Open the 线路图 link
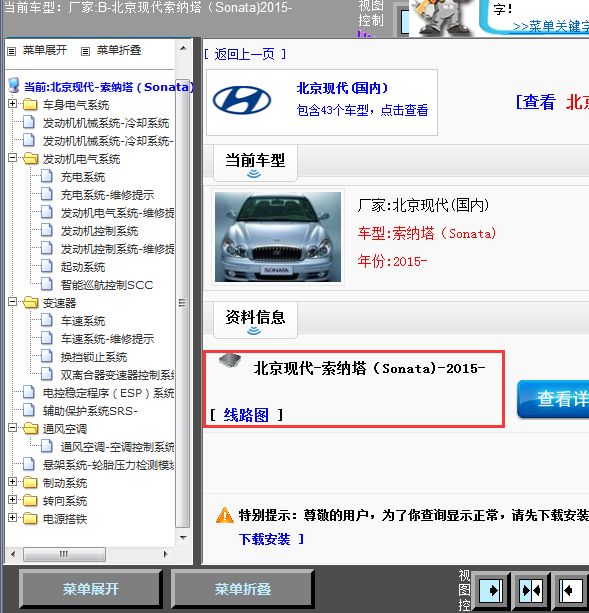This screenshot has width=589, height=613. point(246,415)
